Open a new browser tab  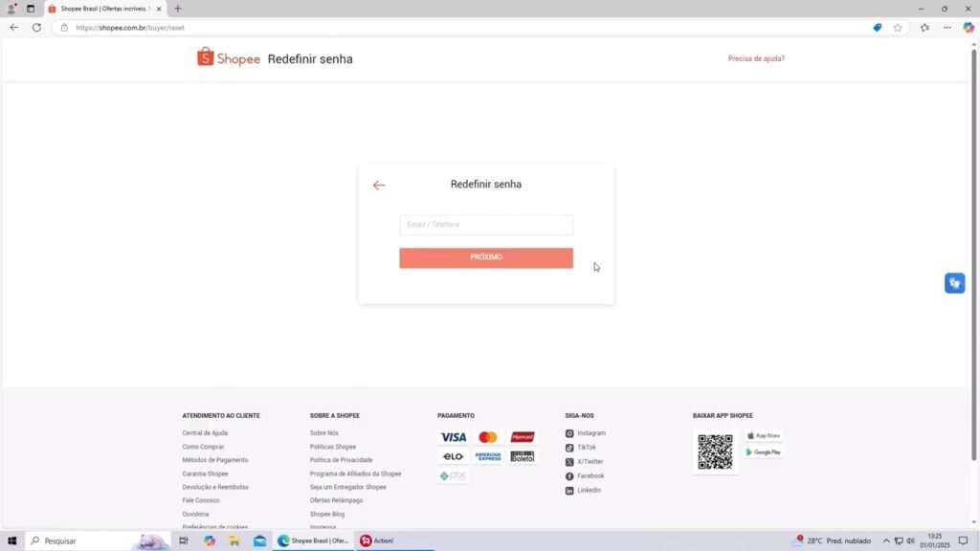coord(178,9)
